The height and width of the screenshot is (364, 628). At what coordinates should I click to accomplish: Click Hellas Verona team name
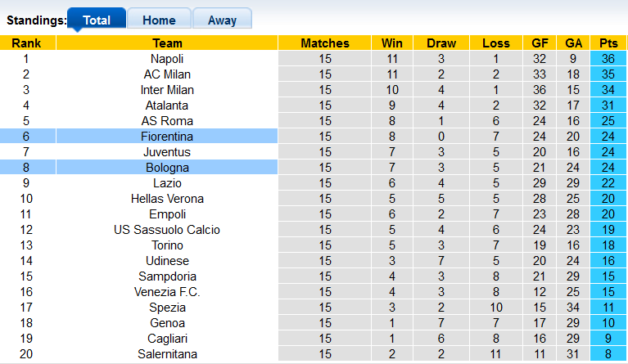coord(167,199)
